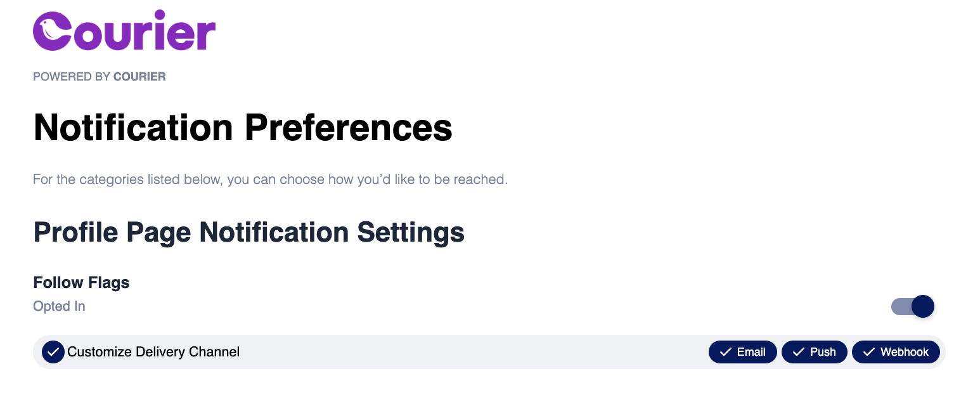Disable the Push delivery channel

coord(815,351)
